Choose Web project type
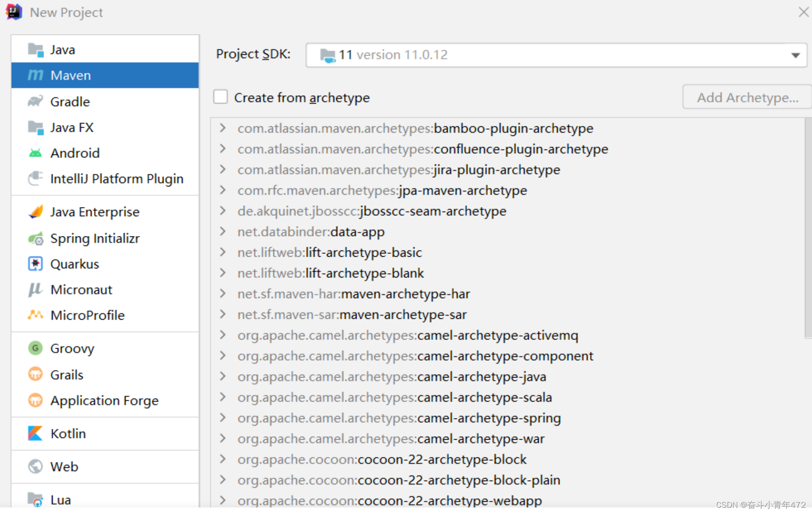The image size is (812, 513). (105, 466)
